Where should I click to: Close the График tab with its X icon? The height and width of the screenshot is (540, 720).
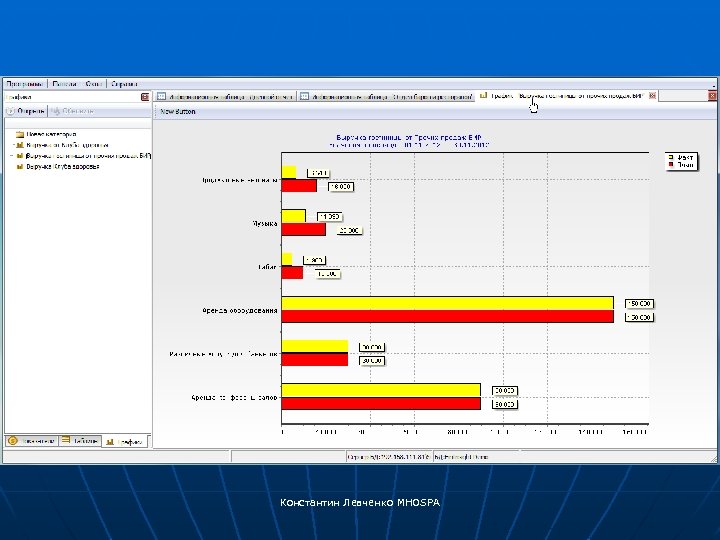point(652,96)
